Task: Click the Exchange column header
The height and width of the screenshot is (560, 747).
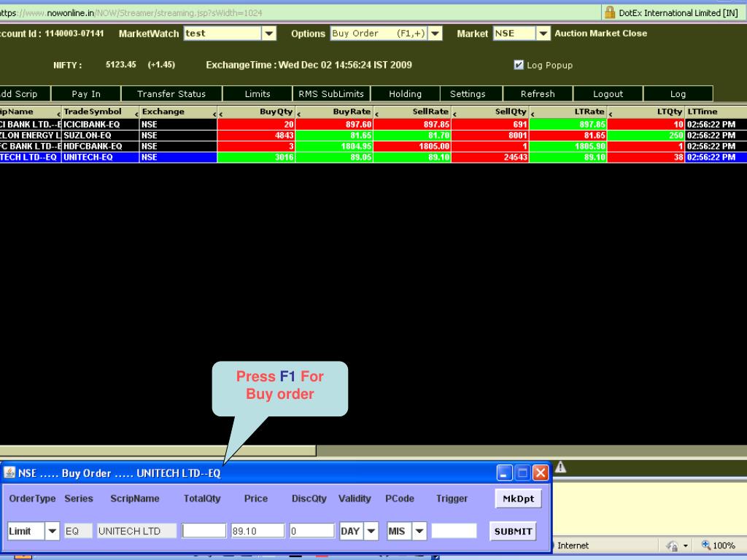Action: pyautogui.click(x=178, y=112)
